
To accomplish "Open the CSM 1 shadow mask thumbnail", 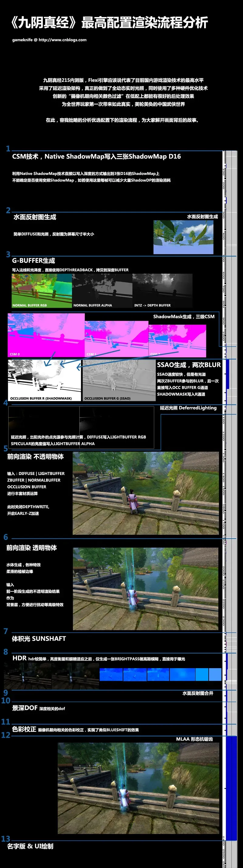I will pos(116,339).
